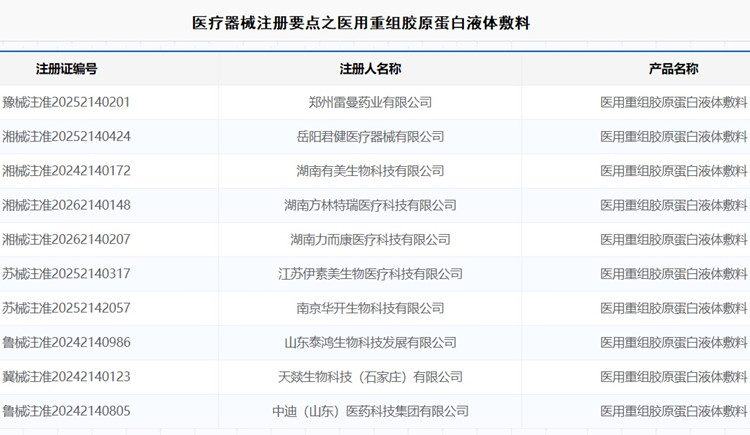
Task: Select registration number 苏械注准20252140317
Action: tap(66, 274)
